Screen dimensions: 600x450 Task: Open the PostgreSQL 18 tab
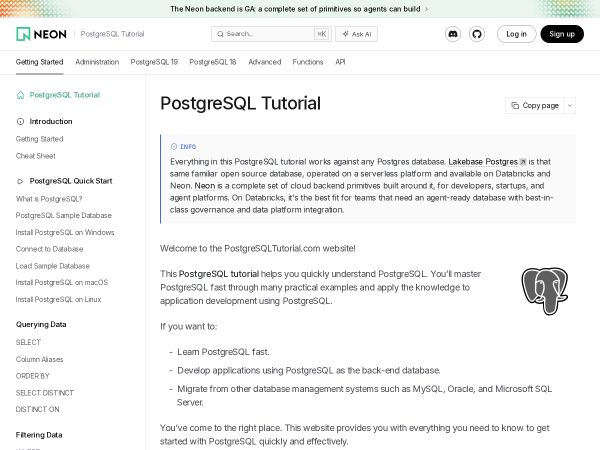[213, 62]
